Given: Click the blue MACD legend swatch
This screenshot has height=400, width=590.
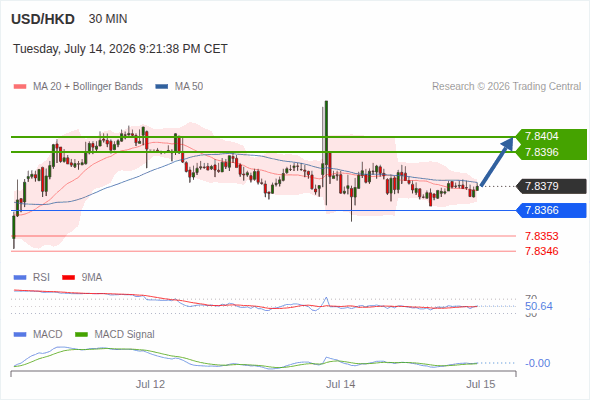Looking at the screenshot, I should coord(20,335).
